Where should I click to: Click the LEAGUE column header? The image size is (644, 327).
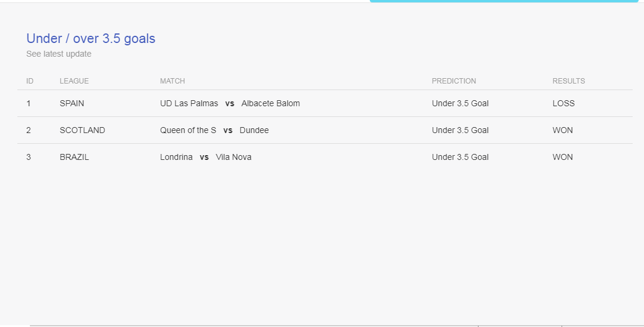tap(74, 81)
